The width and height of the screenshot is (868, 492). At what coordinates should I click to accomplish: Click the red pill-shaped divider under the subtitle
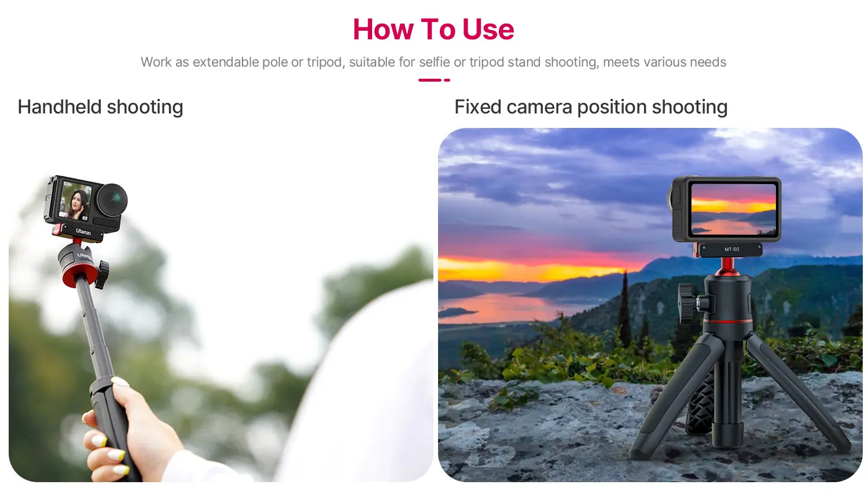pos(434,80)
